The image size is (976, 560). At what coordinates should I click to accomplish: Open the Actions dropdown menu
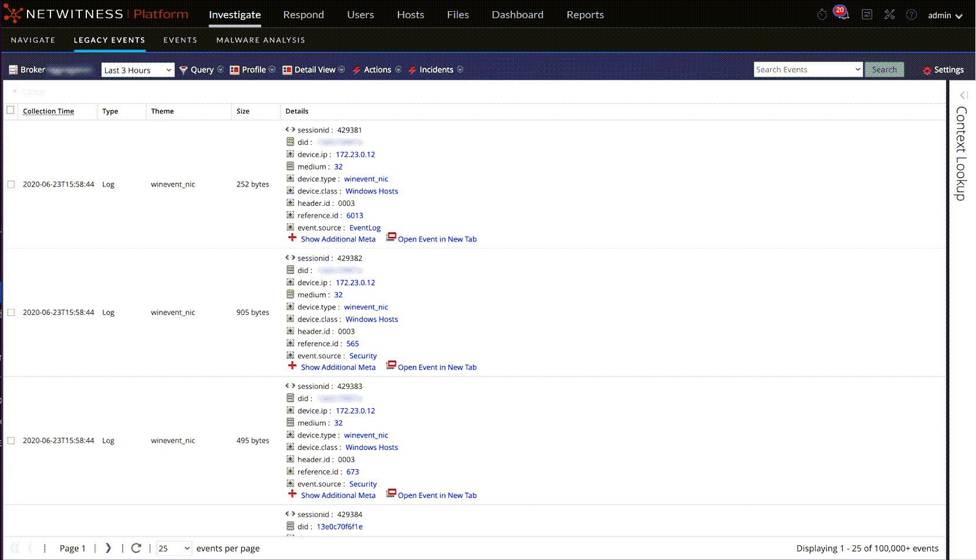pyautogui.click(x=377, y=70)
